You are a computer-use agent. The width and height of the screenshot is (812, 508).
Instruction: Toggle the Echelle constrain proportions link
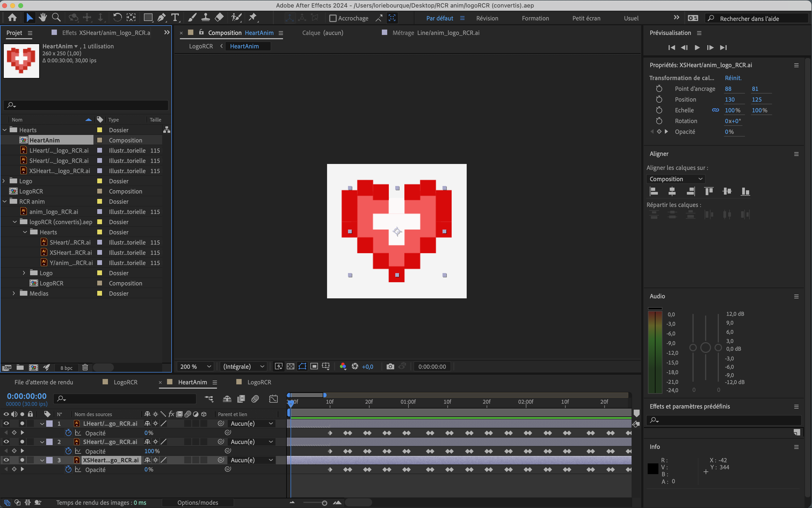(x=715, y=110)
